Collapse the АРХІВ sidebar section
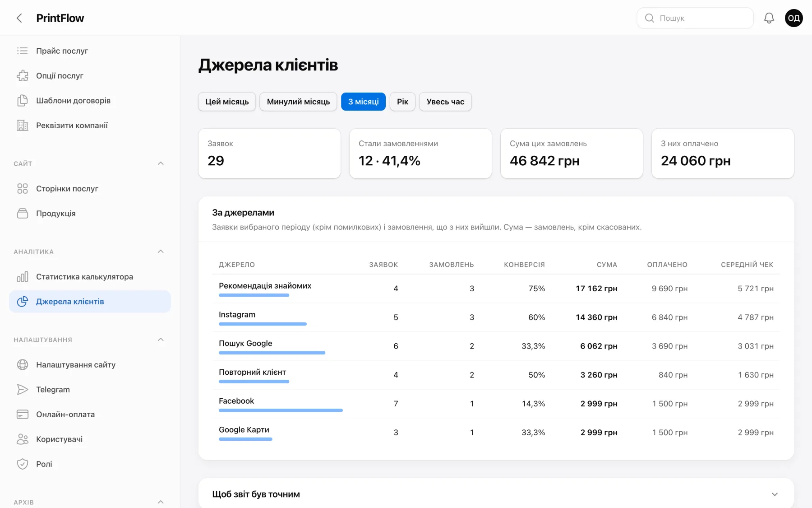The height and width of the screenshot is (508, 812). [161, 502]
